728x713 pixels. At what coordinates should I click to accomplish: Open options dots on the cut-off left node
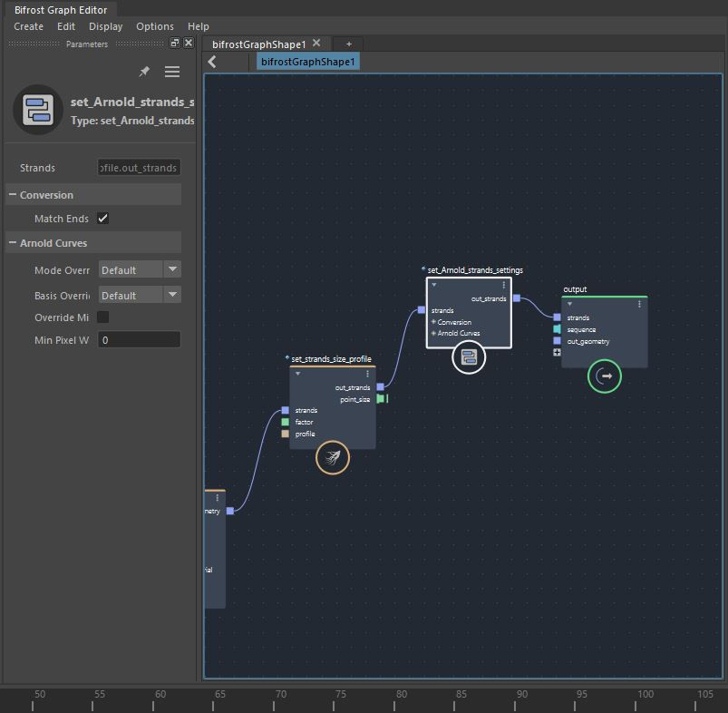pos(218,498)
